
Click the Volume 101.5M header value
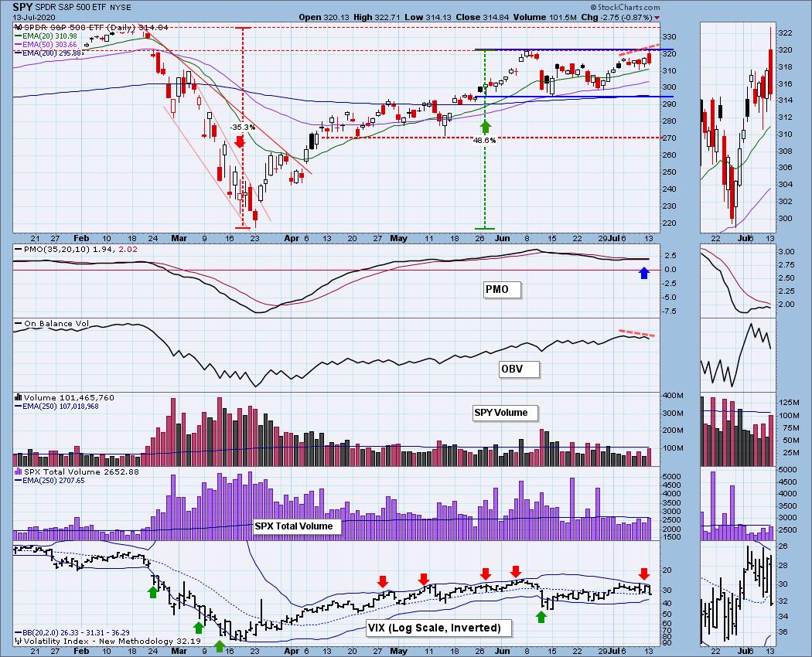544,17
